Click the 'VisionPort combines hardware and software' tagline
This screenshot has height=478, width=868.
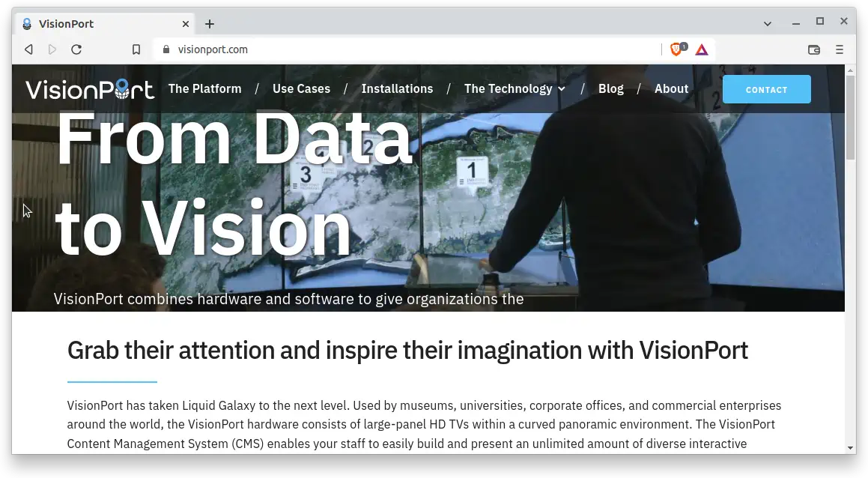click(288, 299)
